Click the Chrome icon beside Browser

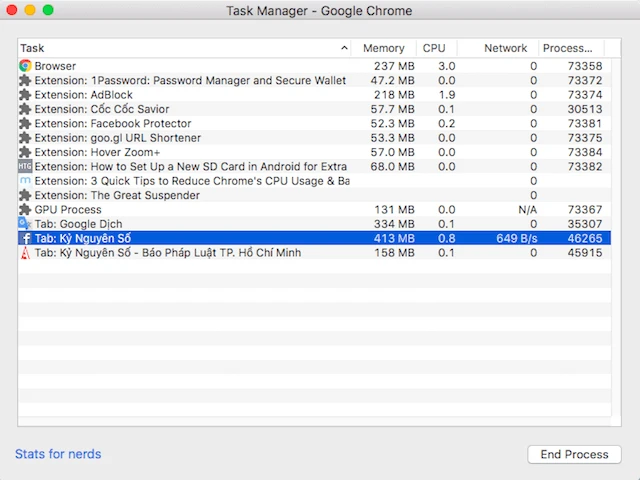tap(25, 66)
